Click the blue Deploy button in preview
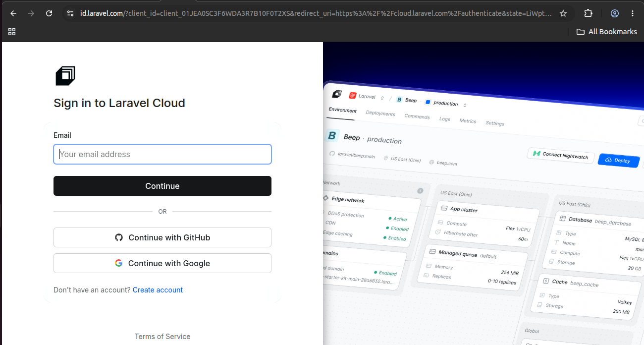The image size is (644, 345). pyautogui.click(x=619, y=160)
